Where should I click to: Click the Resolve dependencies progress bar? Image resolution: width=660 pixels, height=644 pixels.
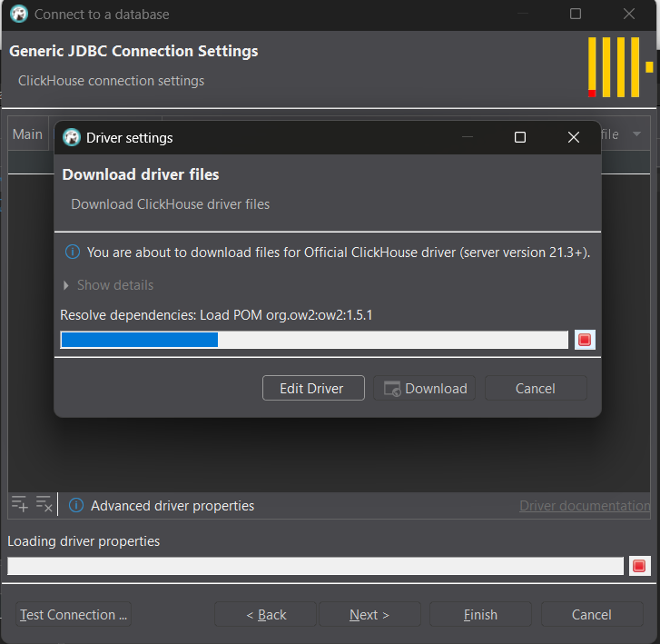[x=314, y=340]
